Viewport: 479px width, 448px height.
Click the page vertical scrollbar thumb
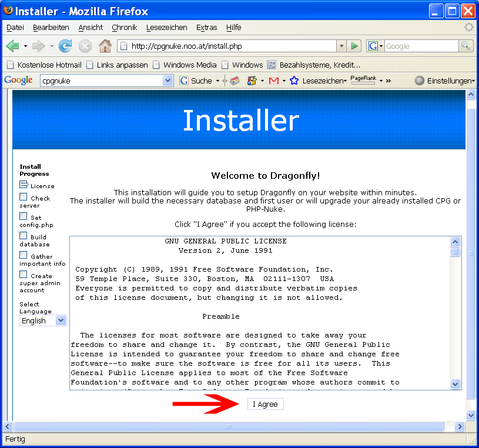coord(471,253)
